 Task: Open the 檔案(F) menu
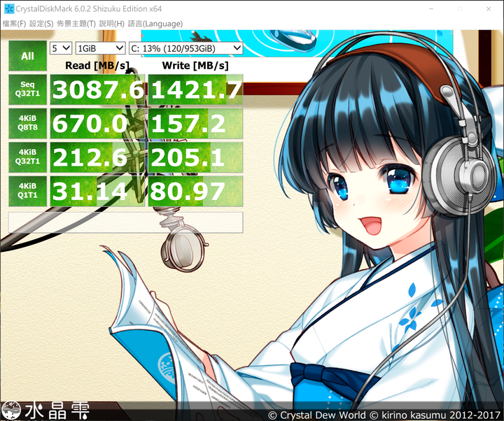click(x=14, y=24)
